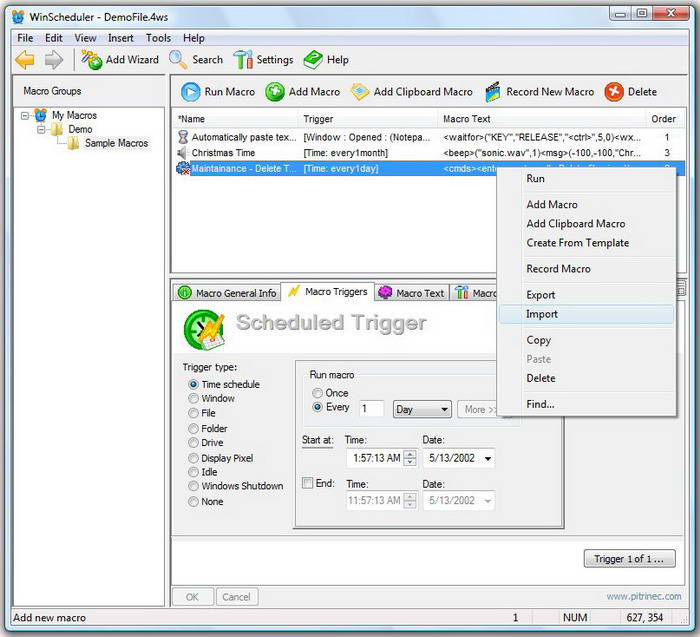Select the Sample Macros tree item
Image resolution: width=700 pixels, height=637 pixels.
[x=116, y=143]
